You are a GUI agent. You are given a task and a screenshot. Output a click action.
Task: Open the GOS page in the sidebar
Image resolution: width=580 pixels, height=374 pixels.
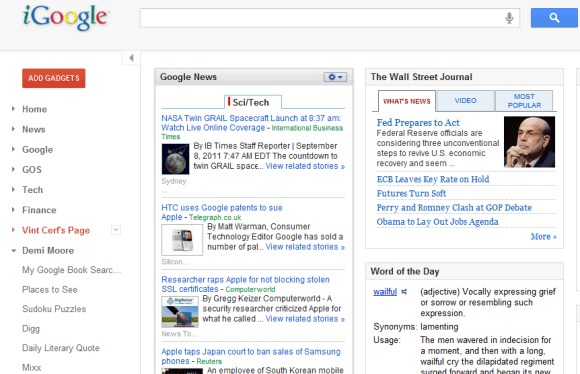tap(32, 170)
